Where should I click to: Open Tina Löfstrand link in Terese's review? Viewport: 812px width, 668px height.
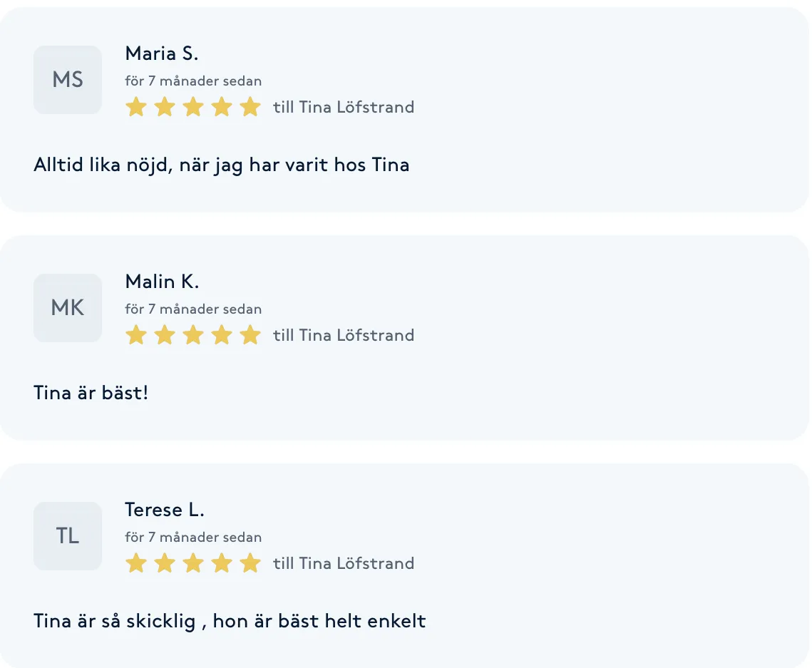(x=356, y=564)
